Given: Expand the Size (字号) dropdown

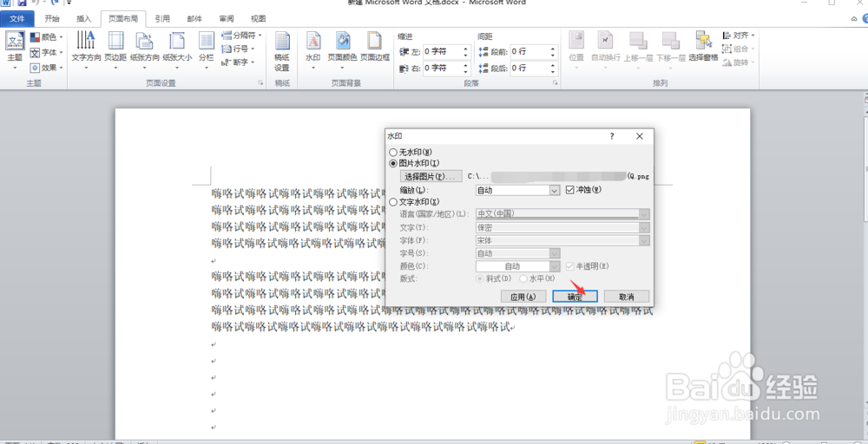Looking at the screenshot, I should coord(556,253).
